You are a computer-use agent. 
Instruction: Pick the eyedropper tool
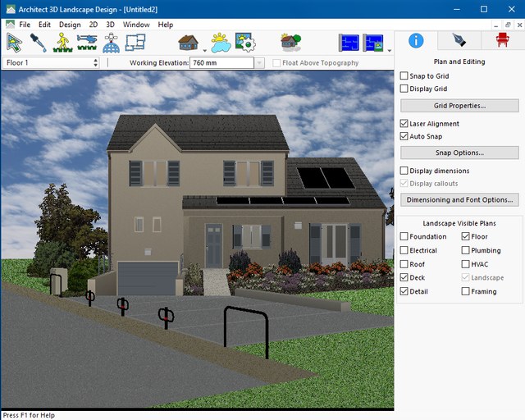39,42
